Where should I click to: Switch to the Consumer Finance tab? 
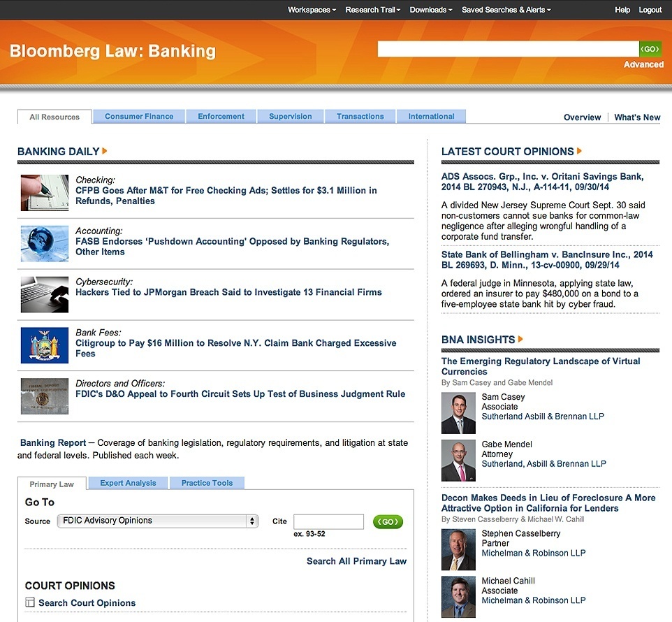click(139, 116)
